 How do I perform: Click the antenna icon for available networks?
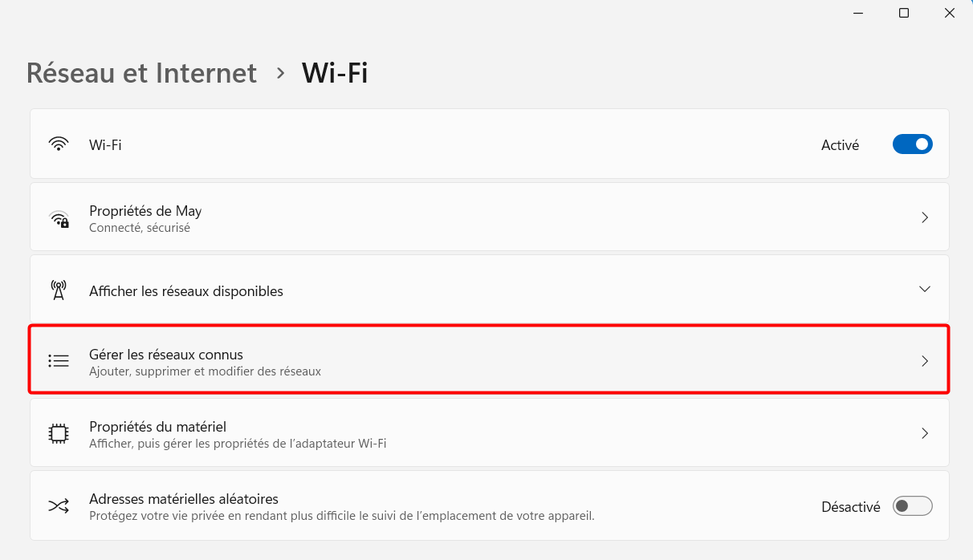tap(59, 290)
